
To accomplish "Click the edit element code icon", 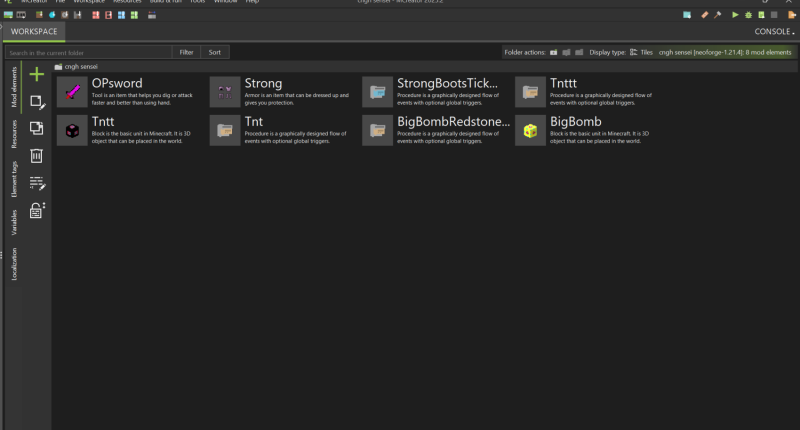I will 37,183.
